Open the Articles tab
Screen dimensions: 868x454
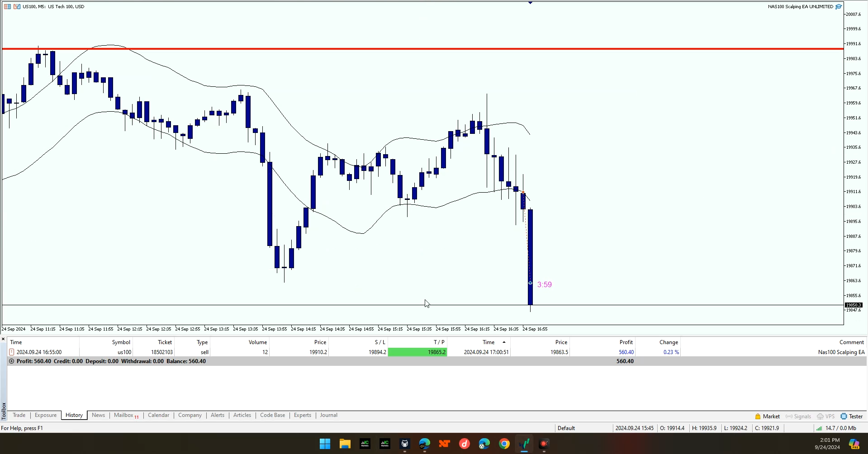pyautogui.click(x=242, y=415)
